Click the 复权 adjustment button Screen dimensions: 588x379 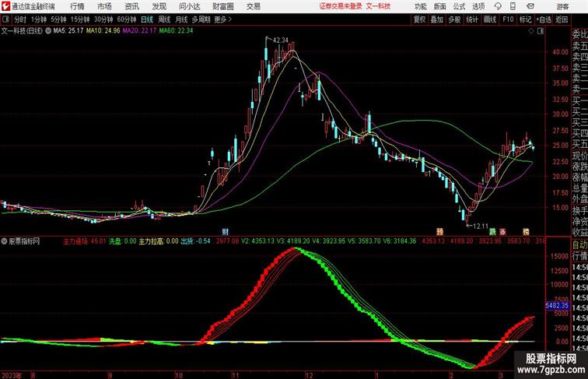click(419, 19)
